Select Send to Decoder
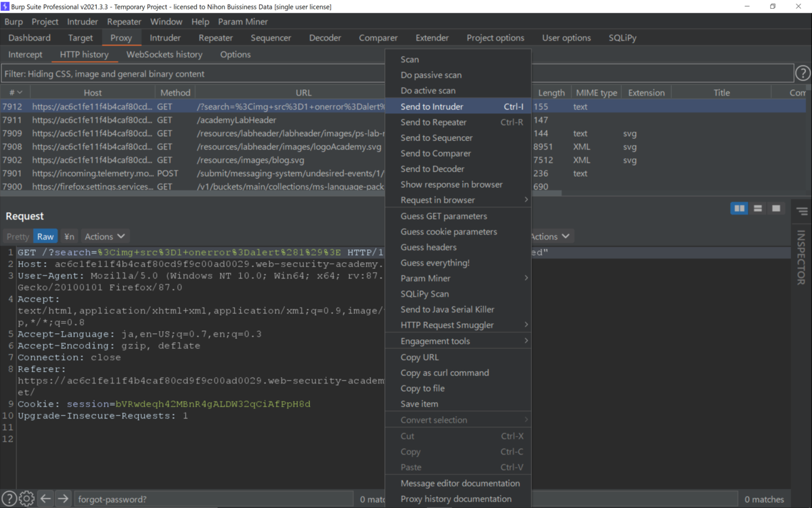The image size is (812, 508). coord(458,169)
